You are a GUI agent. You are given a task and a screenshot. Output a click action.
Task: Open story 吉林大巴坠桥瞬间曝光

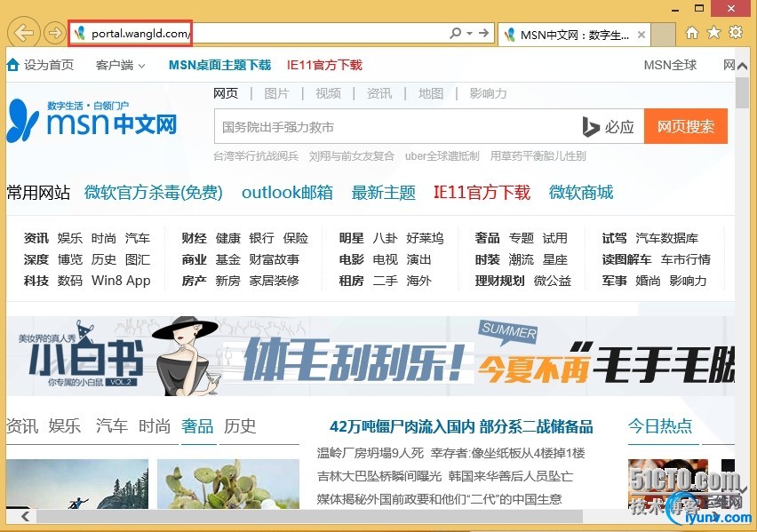(x=379, y=476)
